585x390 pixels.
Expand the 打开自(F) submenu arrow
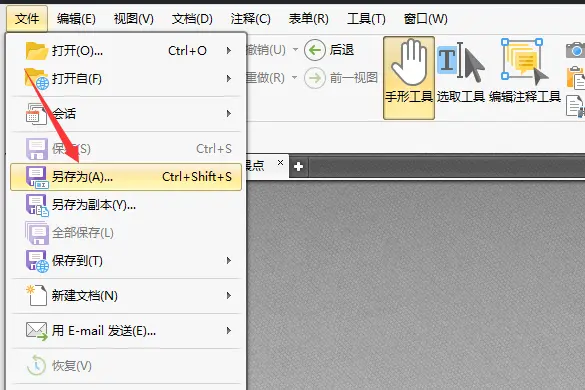pyautogui.click(x=229, y=78)
